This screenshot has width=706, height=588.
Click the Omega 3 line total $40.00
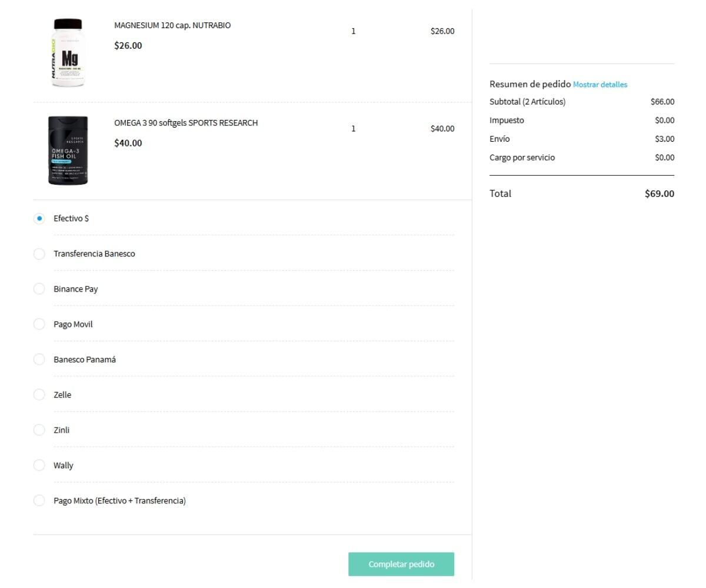(442, 129)
